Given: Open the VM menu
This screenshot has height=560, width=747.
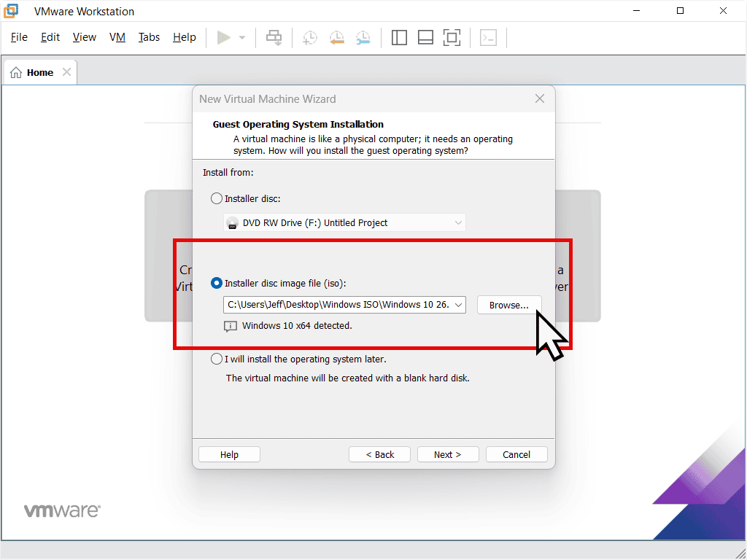Looking at the screenshot, I should tap(117, 37).
